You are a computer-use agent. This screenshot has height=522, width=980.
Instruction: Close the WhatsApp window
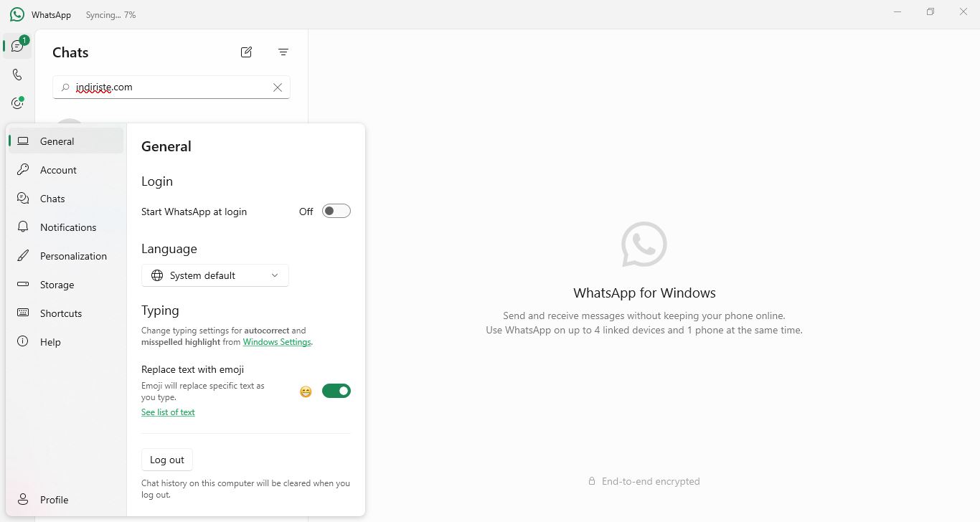963,12
